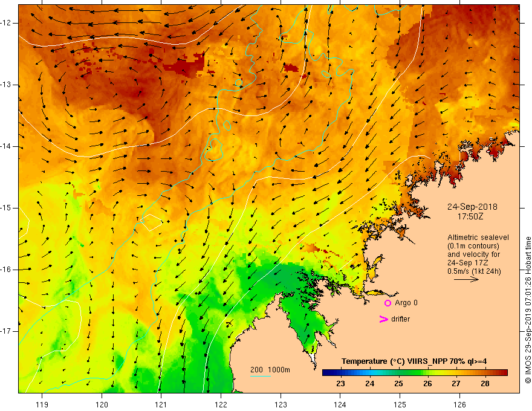Click longitude axis label 124
This screenshot has width=532, height=411.
click(x=340, y=404)
